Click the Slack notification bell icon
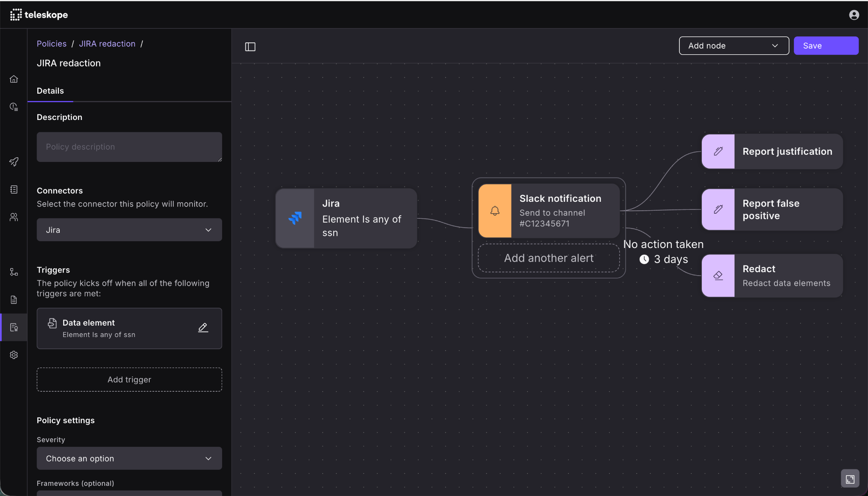The height and width of the screenshot is (496, 868). [x=495, y=211]
